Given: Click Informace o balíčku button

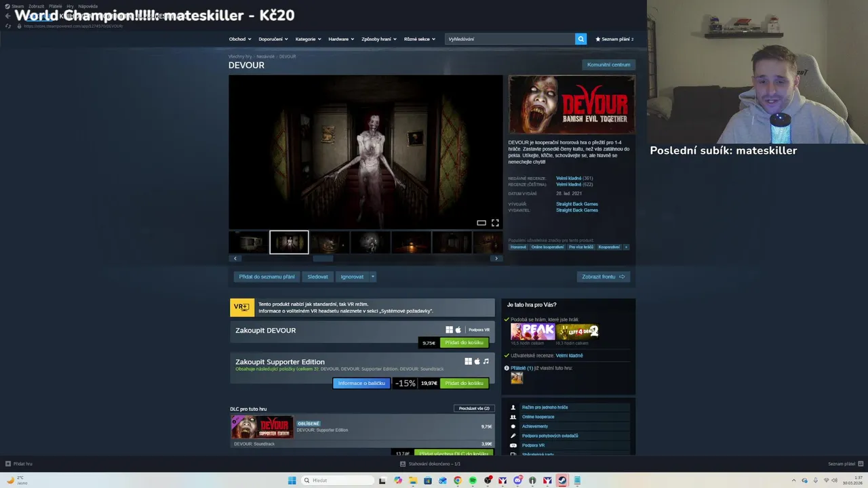Looking at the screenshot, I should pos(361,383).
